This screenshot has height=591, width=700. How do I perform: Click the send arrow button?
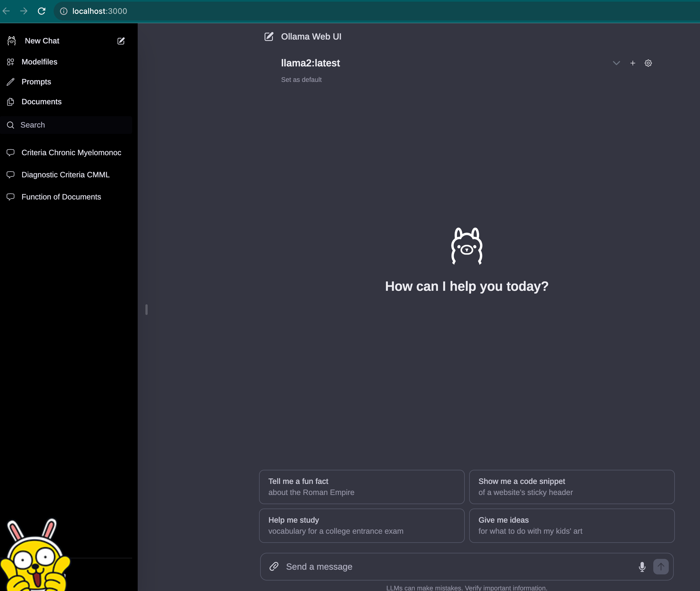point(661,567)
